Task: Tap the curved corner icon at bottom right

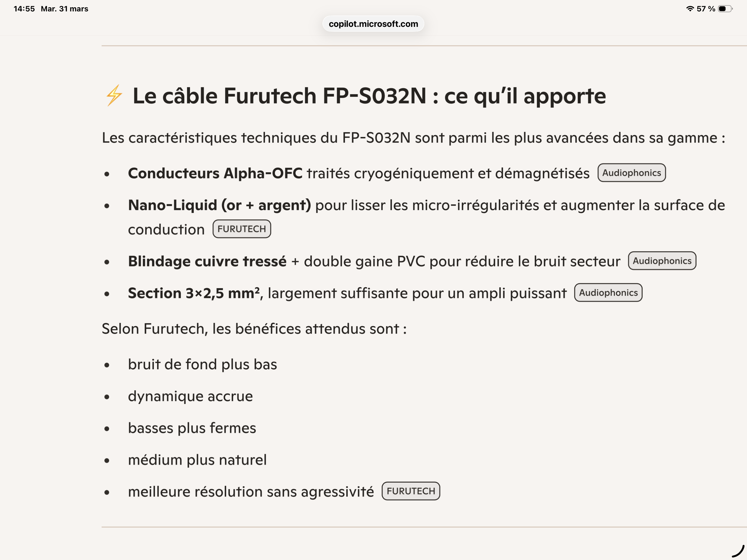Action: [738, 551]
